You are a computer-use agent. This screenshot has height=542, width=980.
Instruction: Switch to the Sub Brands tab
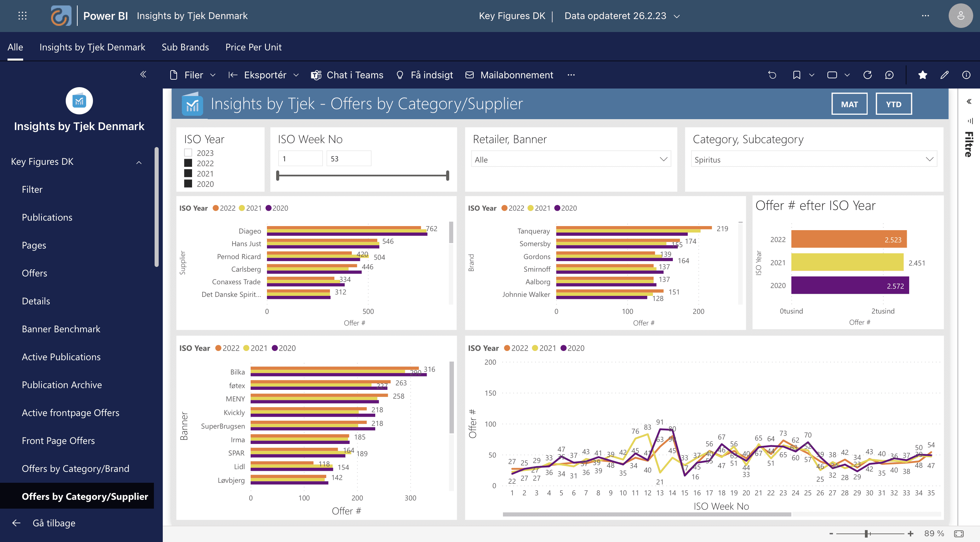pos(185,47)
